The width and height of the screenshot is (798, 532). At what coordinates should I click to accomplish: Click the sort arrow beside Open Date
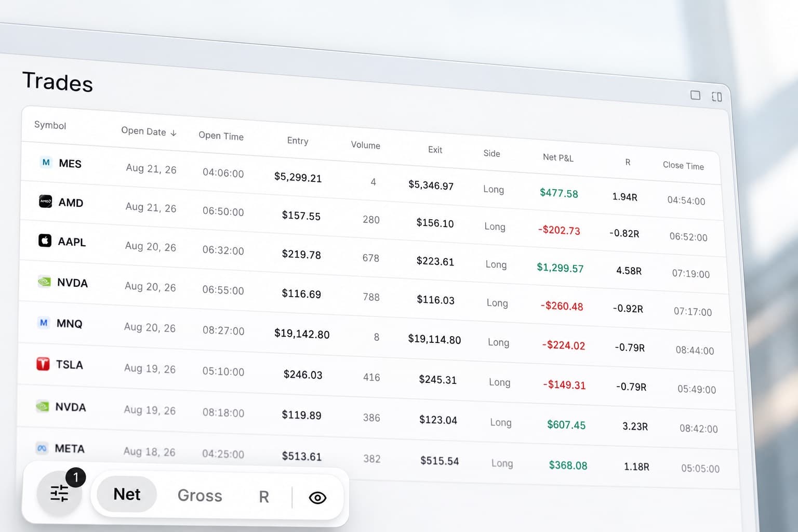[x=174, y=133]
